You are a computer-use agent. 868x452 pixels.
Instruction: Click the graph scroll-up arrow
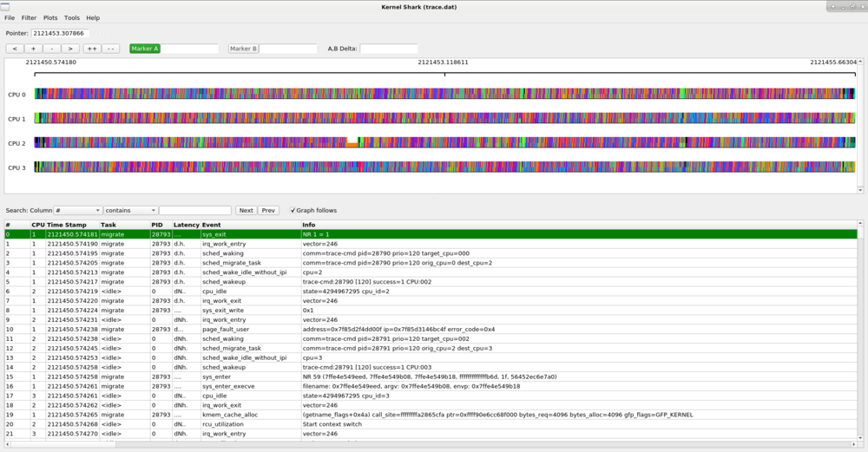[861, 62]
